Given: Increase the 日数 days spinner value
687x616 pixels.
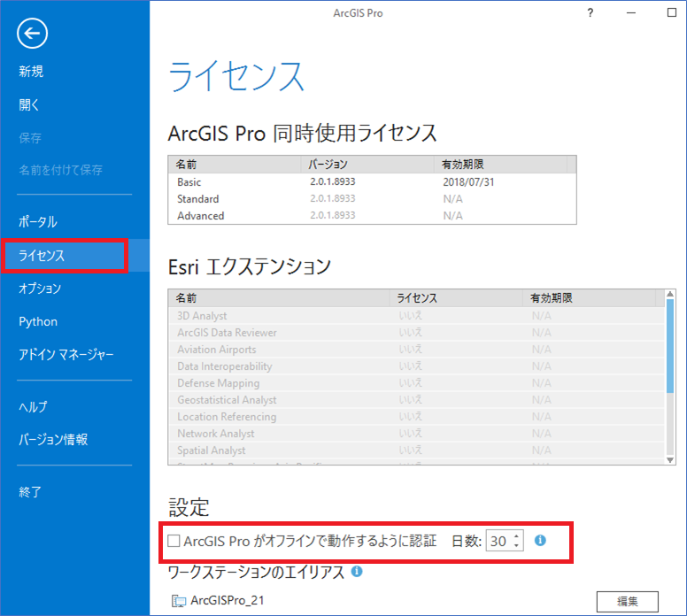Looking at the screenshot, I should [x=517, y=536].
